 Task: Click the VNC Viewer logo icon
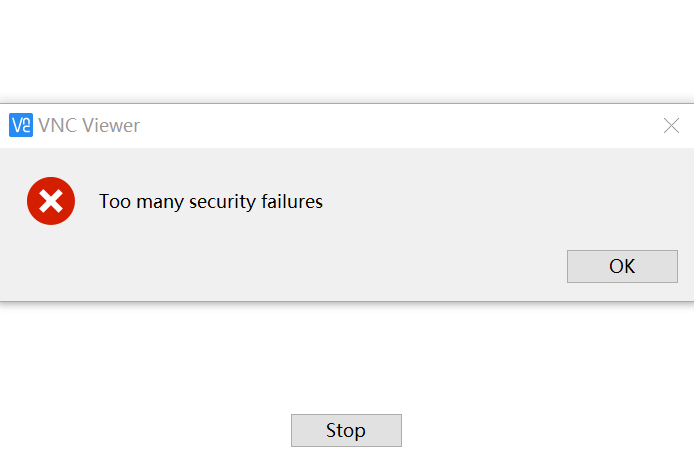pyautogui.click(x=21, y=125)
